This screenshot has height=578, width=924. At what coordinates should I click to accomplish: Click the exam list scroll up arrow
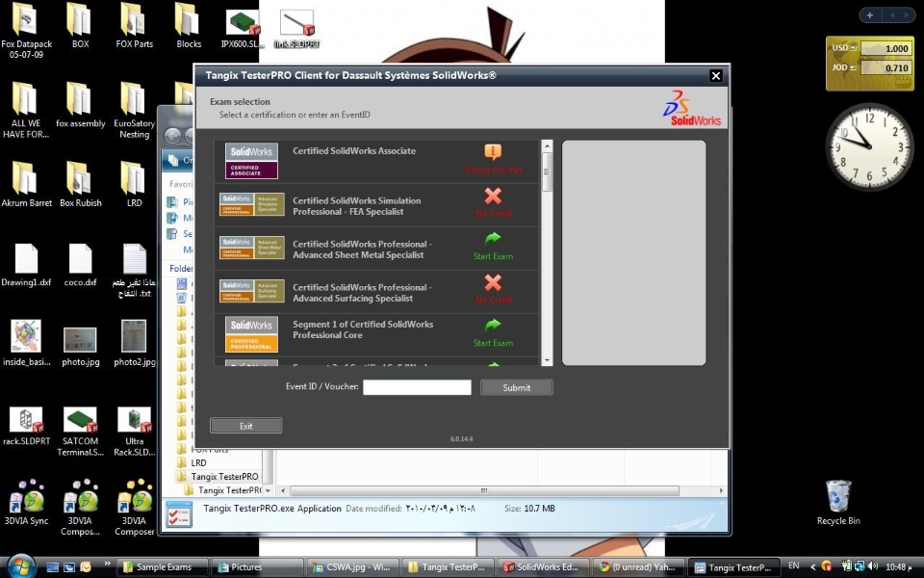coord(547,145)
